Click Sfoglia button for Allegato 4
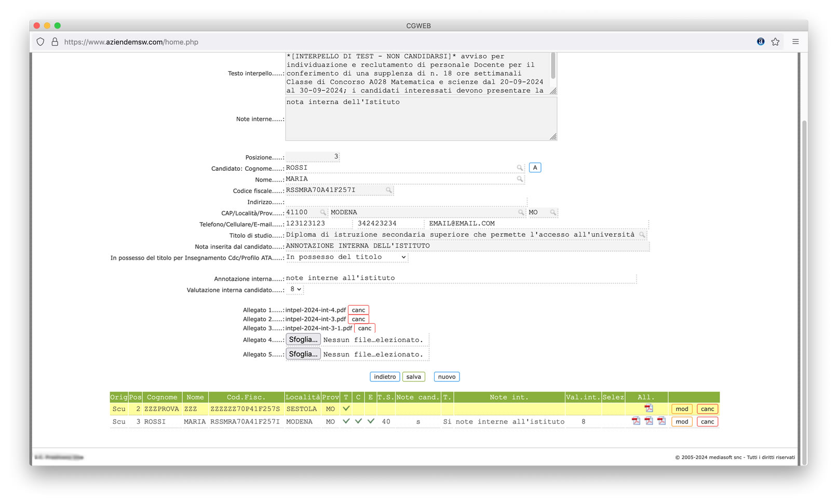Screen dimensions: 837x504 (x=303, y=339)
